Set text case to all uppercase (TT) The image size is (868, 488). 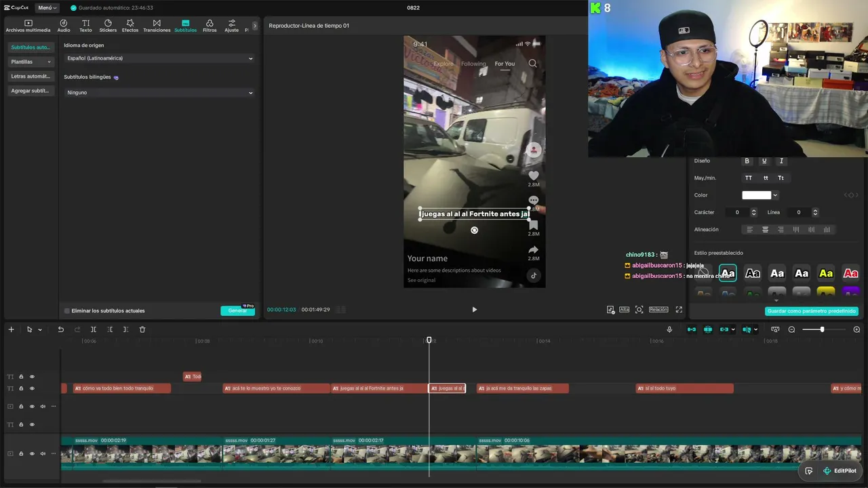click(749, 178)
